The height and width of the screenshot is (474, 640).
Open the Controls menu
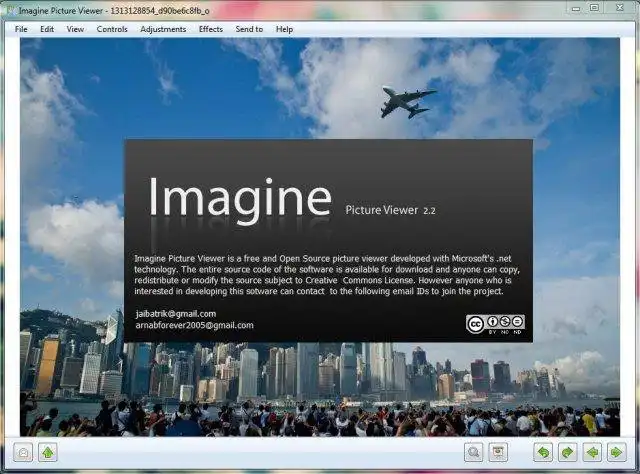pos(112,29)
